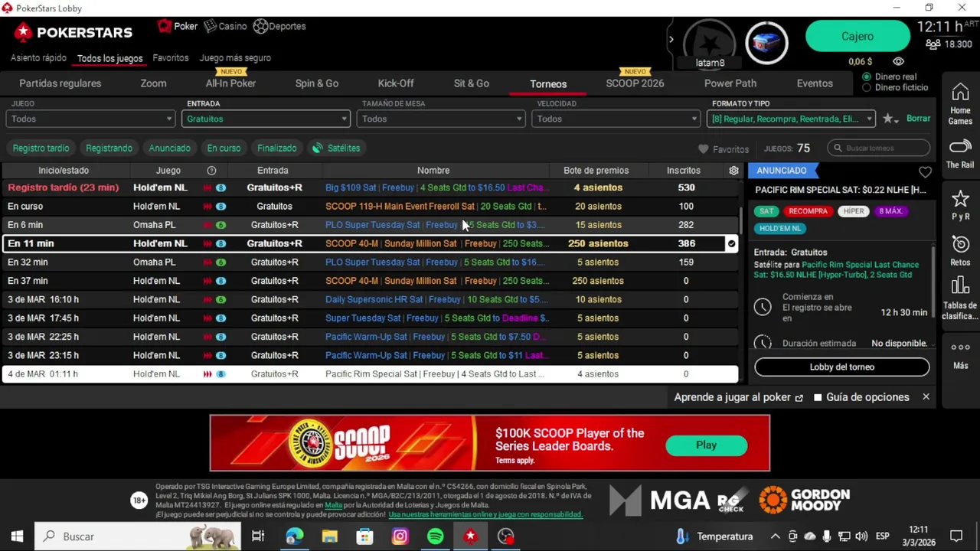
Task: Click the 18+ age restriction badge
Action: click(139, 500)
